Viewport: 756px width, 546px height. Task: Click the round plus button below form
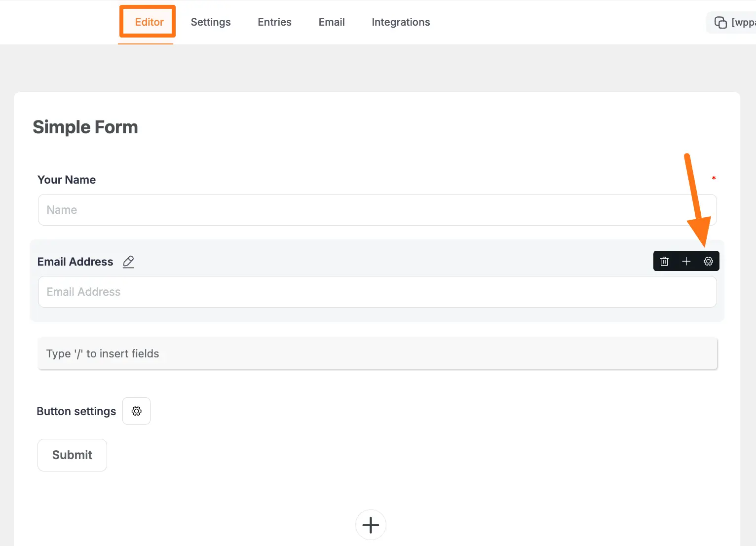click(x=371, y=525)
